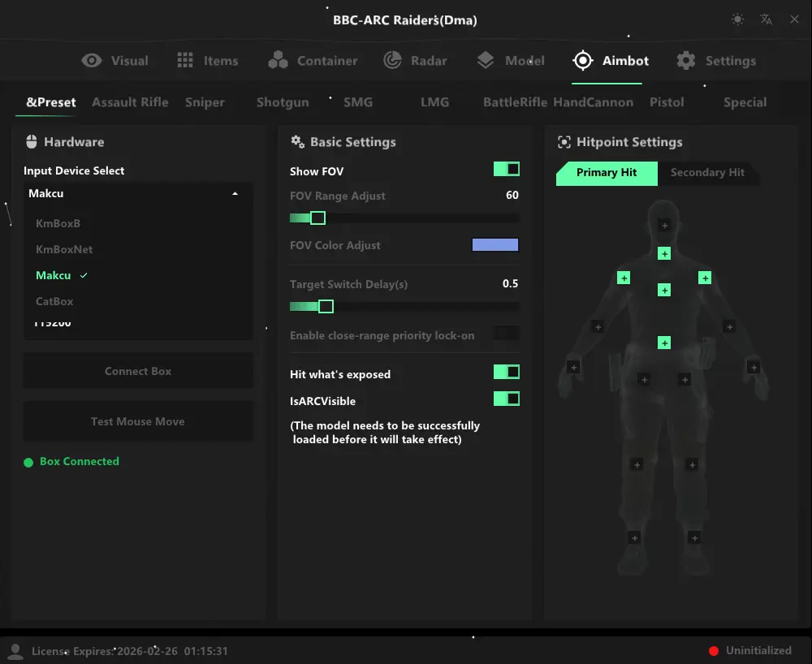
Task: Click the theme brightness icon in title bar
Action: pyautogui.click(x=737, y=19)
